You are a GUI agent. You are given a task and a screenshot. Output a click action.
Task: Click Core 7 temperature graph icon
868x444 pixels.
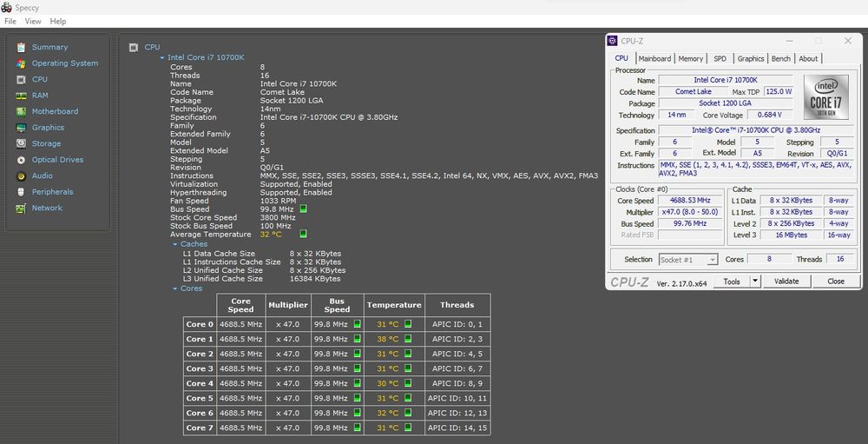(408, 427)
